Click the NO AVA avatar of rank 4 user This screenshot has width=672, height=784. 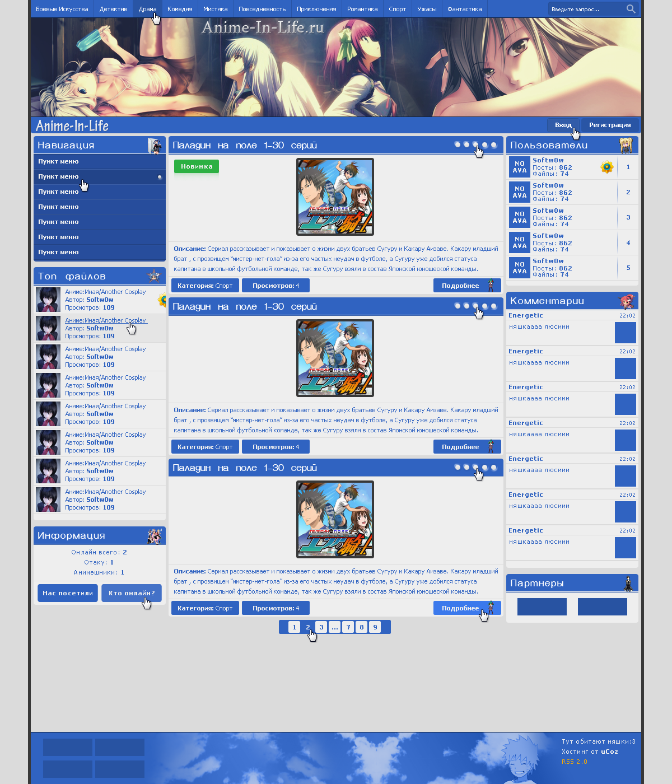tap(520, 242)
